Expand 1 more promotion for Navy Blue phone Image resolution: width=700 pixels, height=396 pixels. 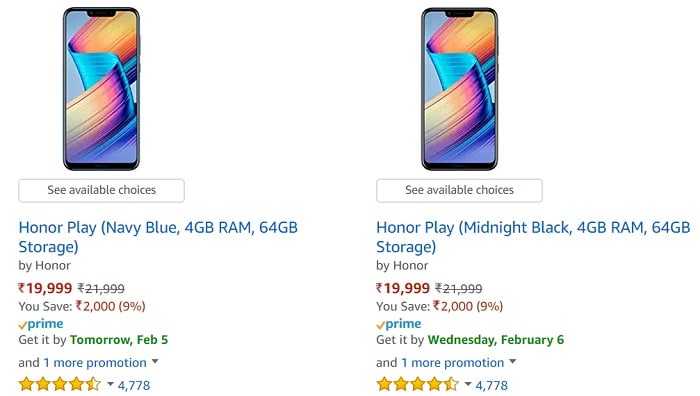[155, 362]
